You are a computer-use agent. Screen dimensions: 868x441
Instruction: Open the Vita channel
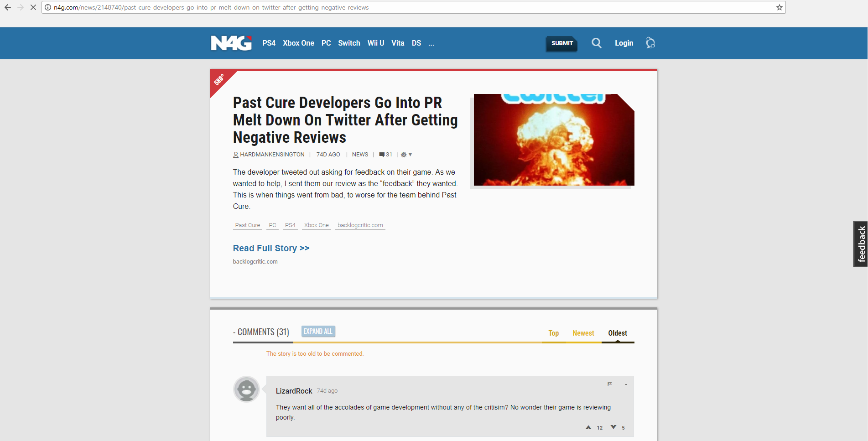click(398, 43)
